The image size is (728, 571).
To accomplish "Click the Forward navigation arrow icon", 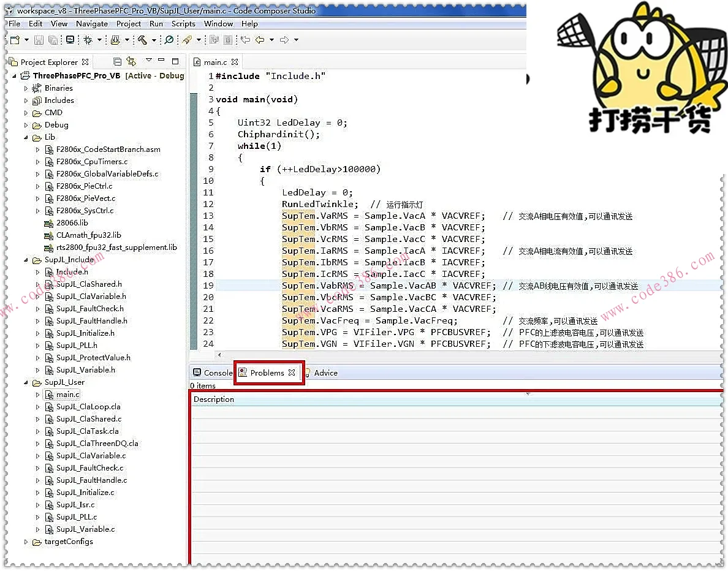I will pyautogui.click(x=284, y=40).
